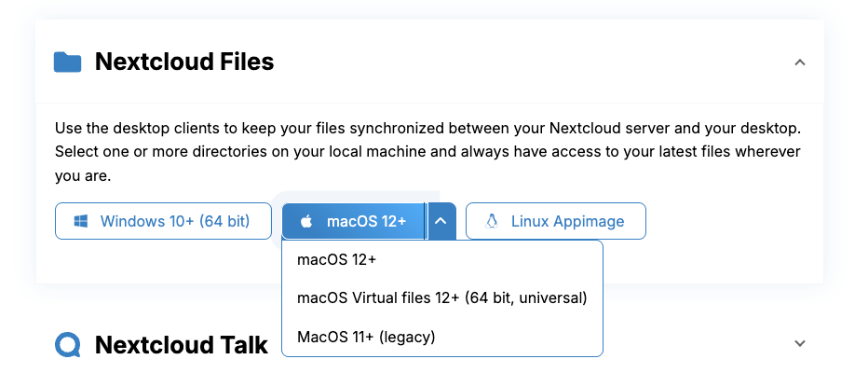
Task: Click the "Nextcloud Files" heading text
Action: pos(184,62)
